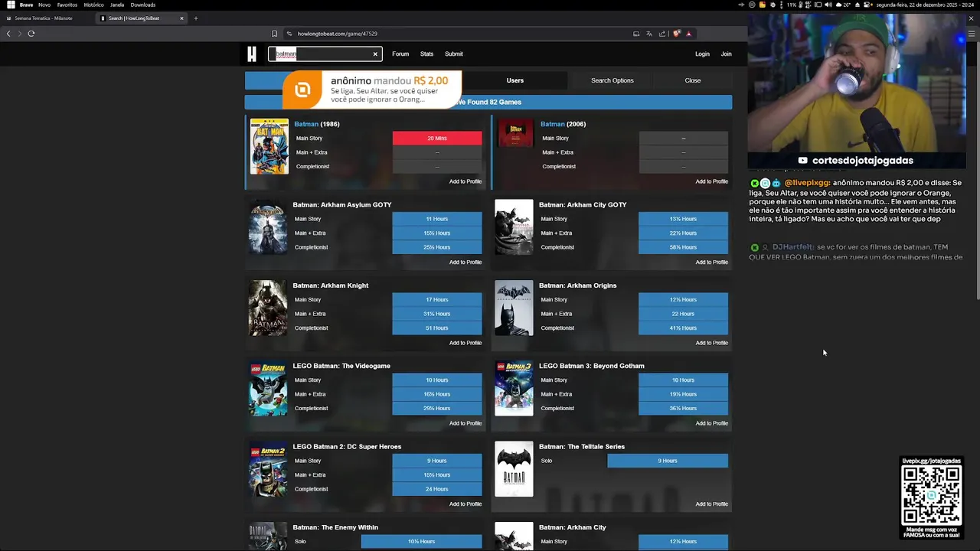The image size is (980, 551).
Task: Open the Histórico menu
Action: point(93,5)
